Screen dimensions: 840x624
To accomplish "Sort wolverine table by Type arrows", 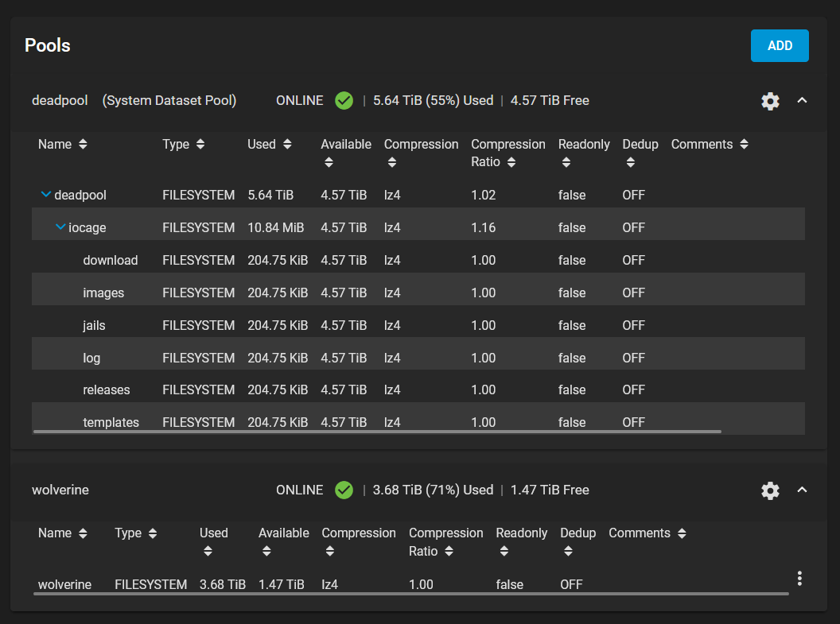I will click(x=152, y=533).
